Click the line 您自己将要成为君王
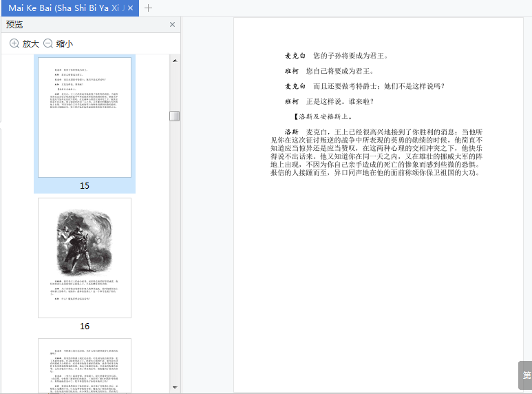 [x=339, y=71]
